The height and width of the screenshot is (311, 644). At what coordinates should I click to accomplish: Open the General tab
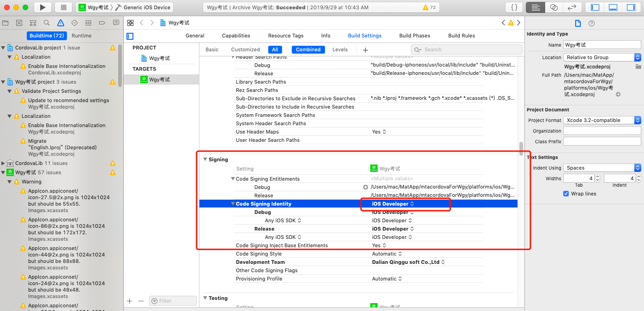pyautogui.click(x=195, y=36)
